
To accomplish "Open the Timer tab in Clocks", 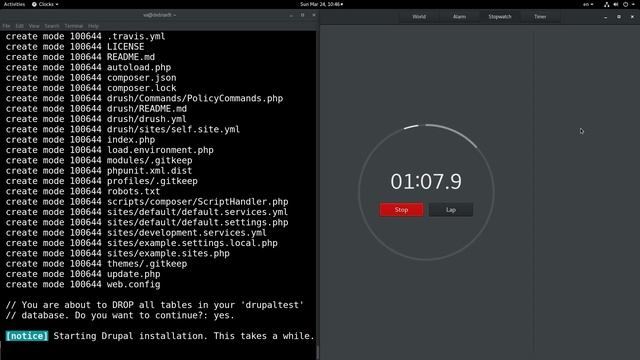I will pyautogui.click(x=540, y=17).
